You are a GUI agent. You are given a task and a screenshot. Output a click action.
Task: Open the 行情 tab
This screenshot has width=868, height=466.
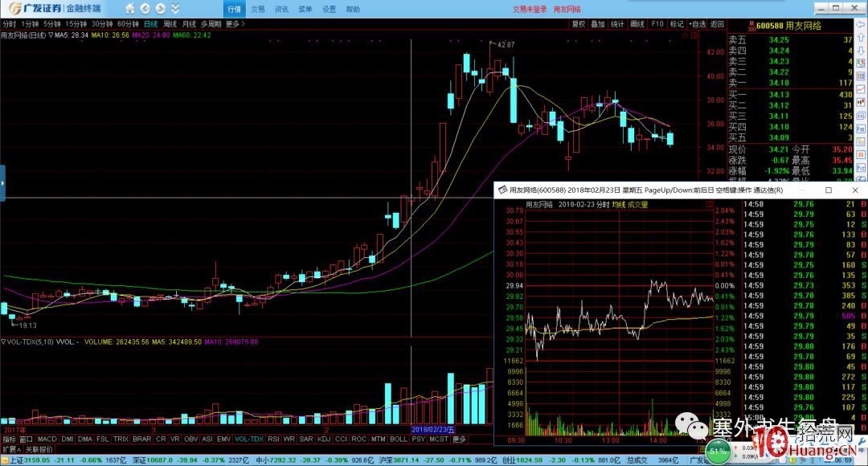(234, 9)
